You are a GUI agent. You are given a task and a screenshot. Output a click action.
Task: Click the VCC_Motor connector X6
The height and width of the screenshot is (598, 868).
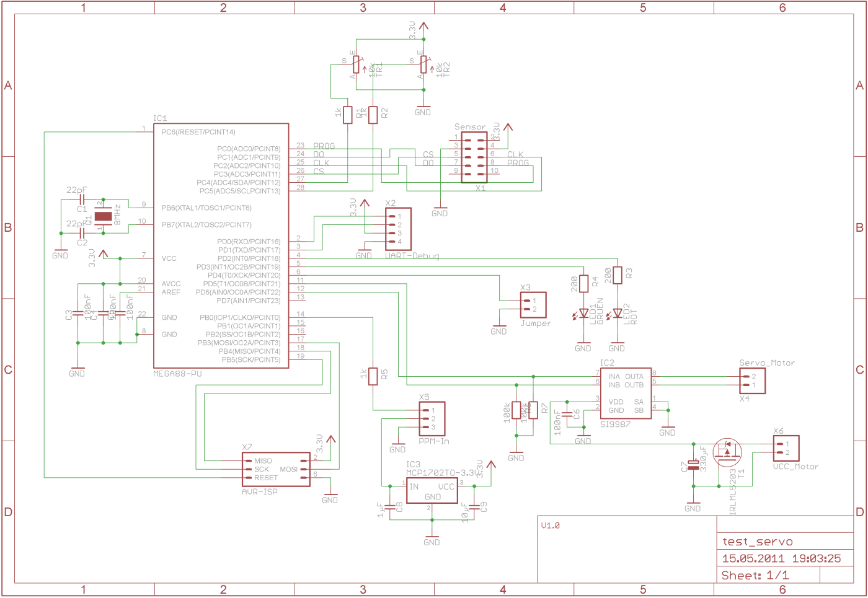(x=786, y=448)
